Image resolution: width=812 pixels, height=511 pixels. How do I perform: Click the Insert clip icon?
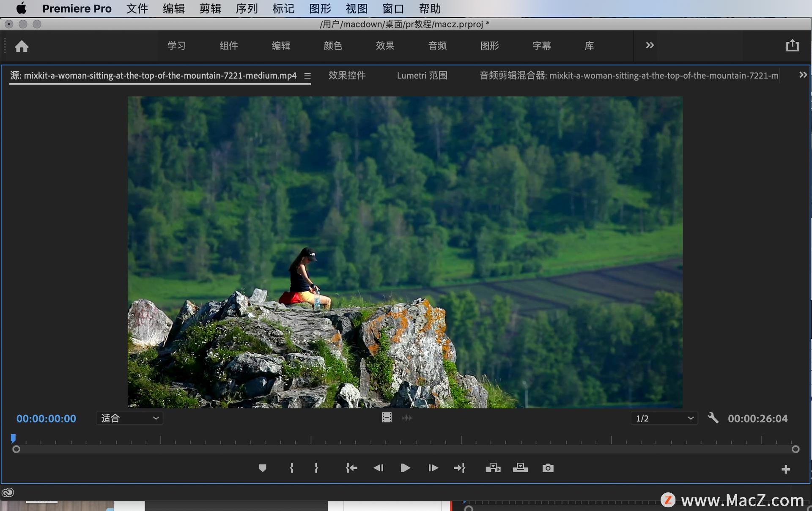493,468
